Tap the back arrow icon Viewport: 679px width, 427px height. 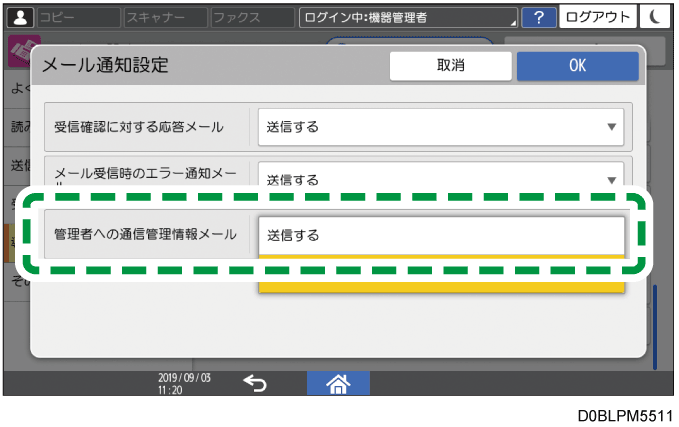click(x=255, y=383)
